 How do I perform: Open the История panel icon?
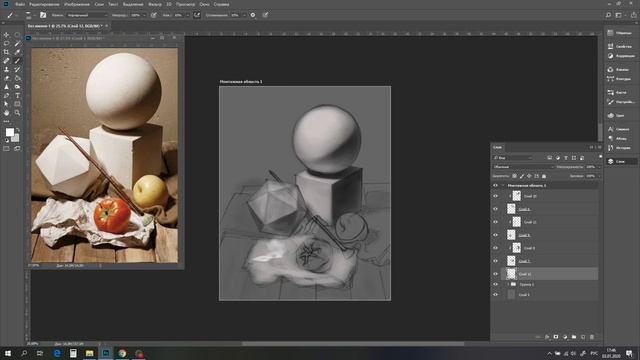coord(611,148)
